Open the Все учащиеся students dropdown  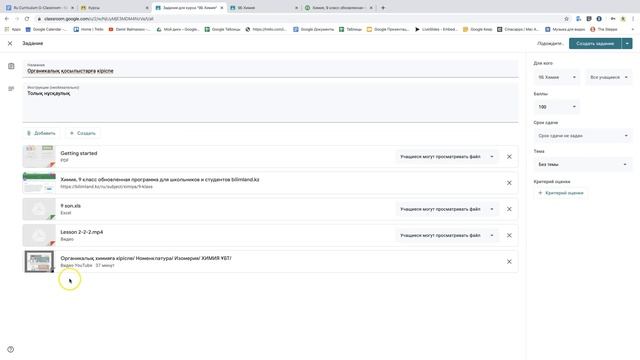[609, 77]
